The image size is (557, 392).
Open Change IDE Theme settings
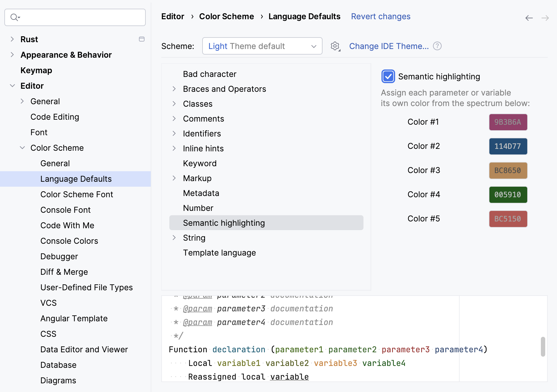389,46
